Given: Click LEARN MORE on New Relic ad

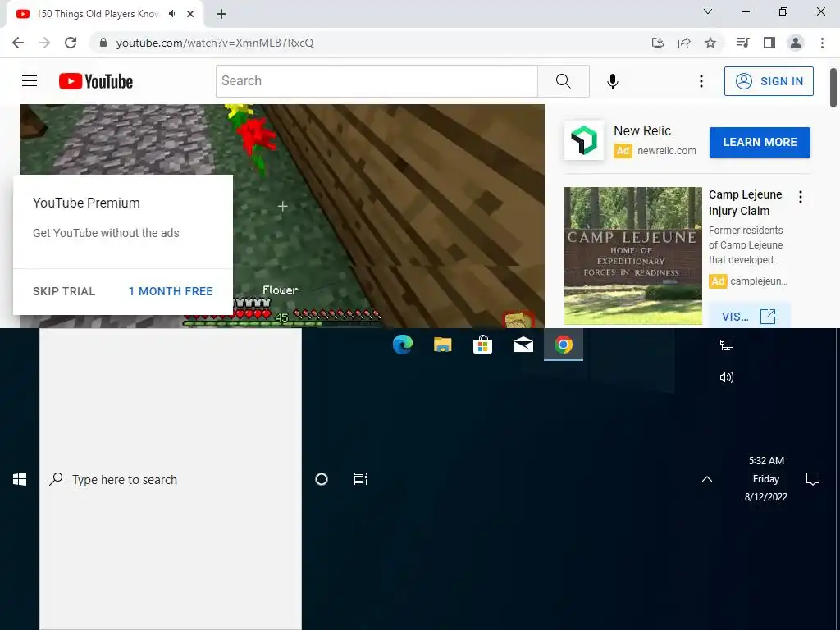Looking at the screenshot, I should [x=760, y=142].
